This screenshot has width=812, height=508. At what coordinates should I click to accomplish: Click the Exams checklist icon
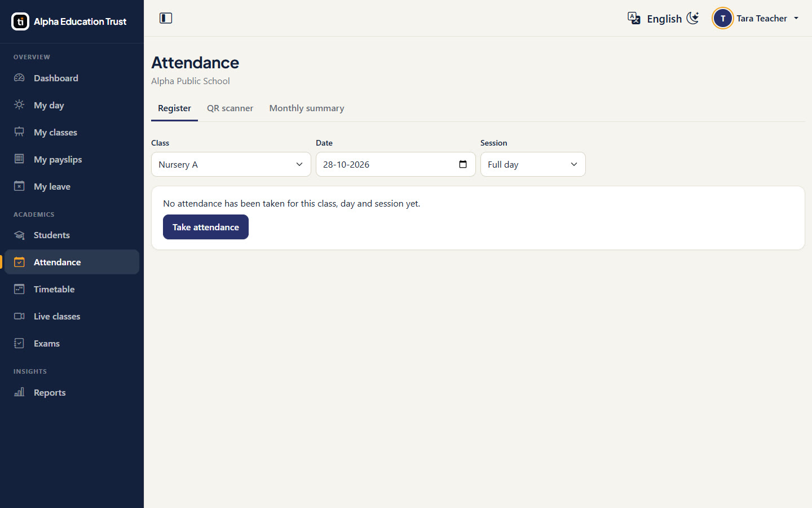[x=19, y=343]
